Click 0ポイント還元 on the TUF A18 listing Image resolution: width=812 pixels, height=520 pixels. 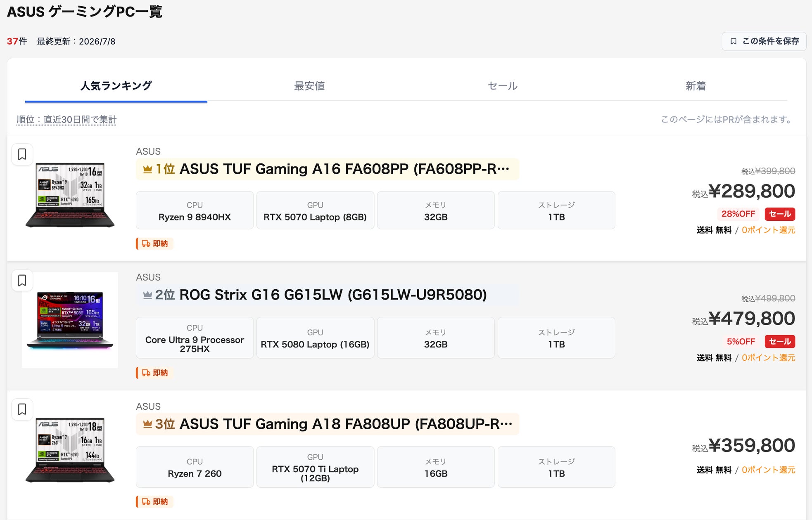tap(768, 470)
